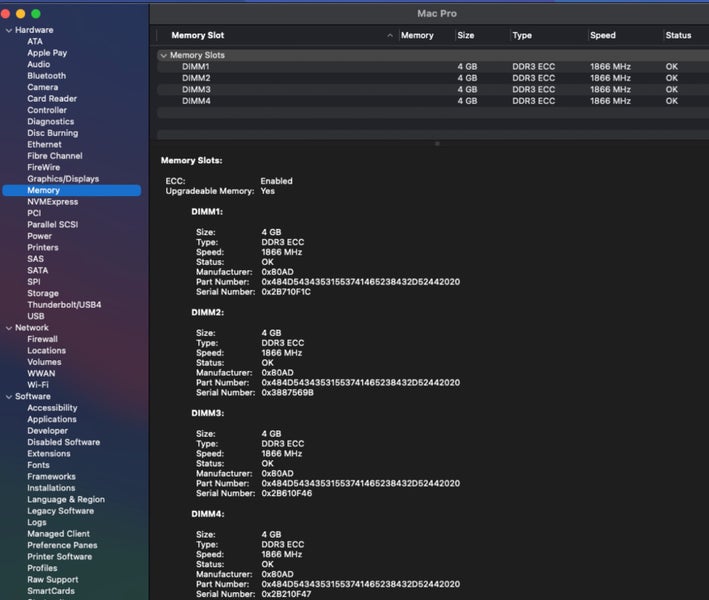Select ATA in the sidebar

pos(35,42)
